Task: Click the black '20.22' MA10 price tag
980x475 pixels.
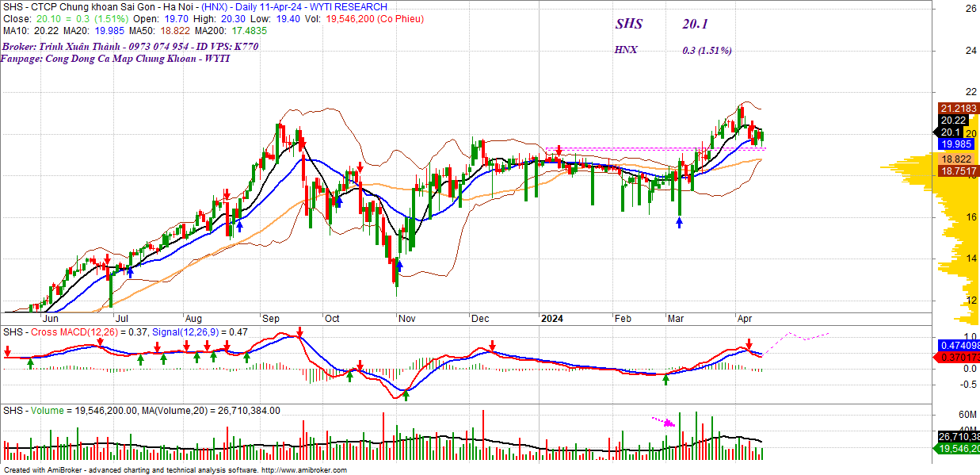Action: [x=953, y=120]
